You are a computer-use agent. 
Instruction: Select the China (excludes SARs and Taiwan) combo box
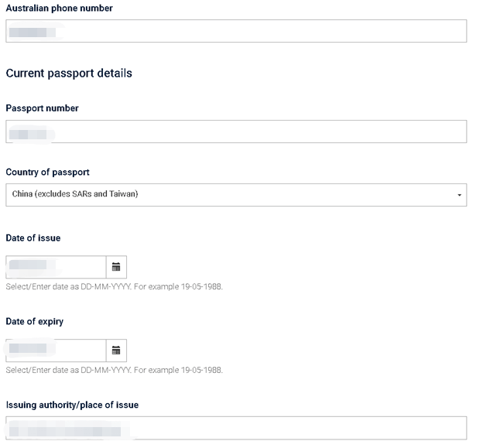[236, 195]
